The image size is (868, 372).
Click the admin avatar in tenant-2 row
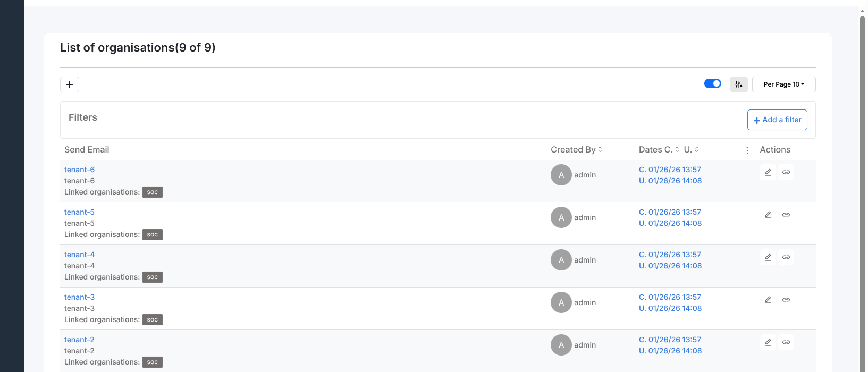(561, 345)
